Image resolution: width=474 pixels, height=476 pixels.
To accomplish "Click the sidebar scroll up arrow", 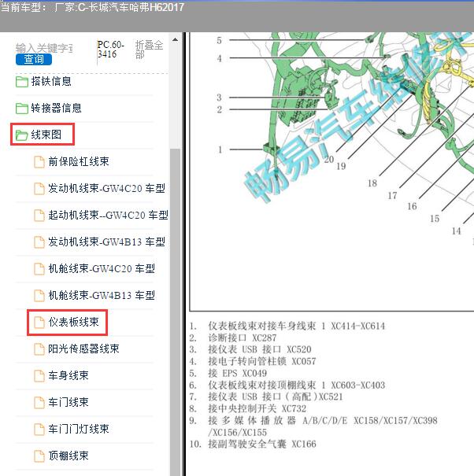I will 176,39.
